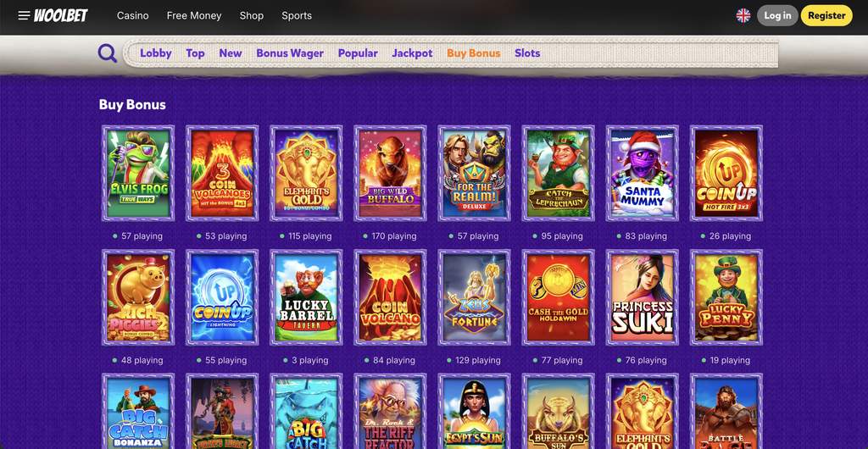Launch Coin Up Lightning game
Image resolution: width=868 pixels, height=449 pixels.
(223, 297)
